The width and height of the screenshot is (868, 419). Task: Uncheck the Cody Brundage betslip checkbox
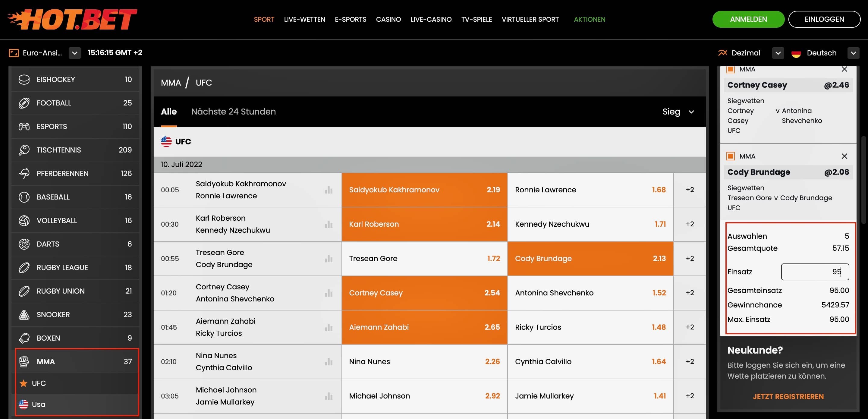[x=731, y=156]
